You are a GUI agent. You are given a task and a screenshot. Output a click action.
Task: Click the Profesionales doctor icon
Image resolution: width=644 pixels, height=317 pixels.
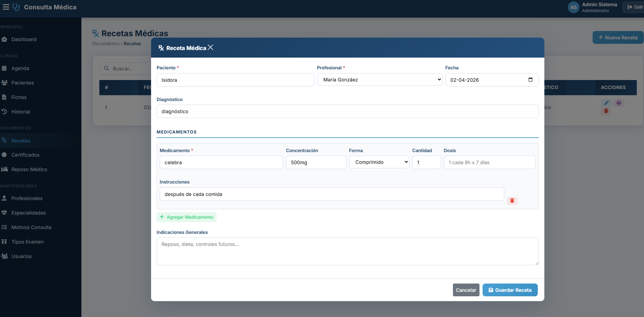pyautogui.click(x=4, y=198)
